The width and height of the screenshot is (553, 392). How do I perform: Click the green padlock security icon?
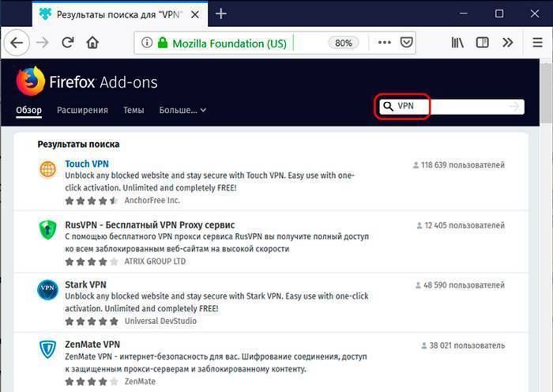tap(162, 43)
